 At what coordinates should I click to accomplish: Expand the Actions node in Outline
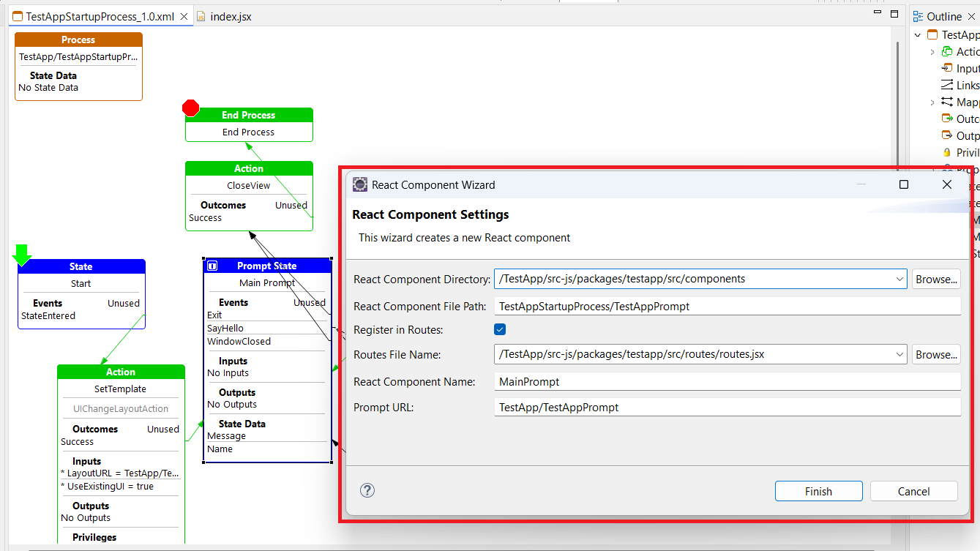(x=932, y=51)
